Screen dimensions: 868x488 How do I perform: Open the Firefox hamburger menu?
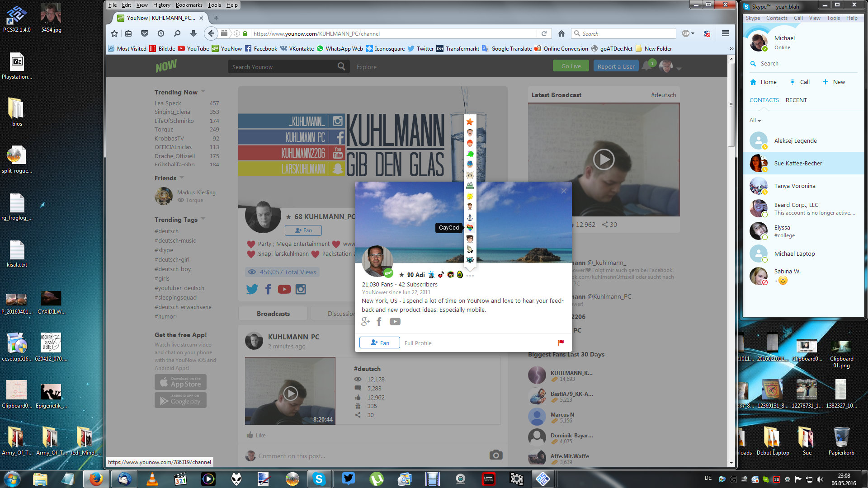(726, 33)
